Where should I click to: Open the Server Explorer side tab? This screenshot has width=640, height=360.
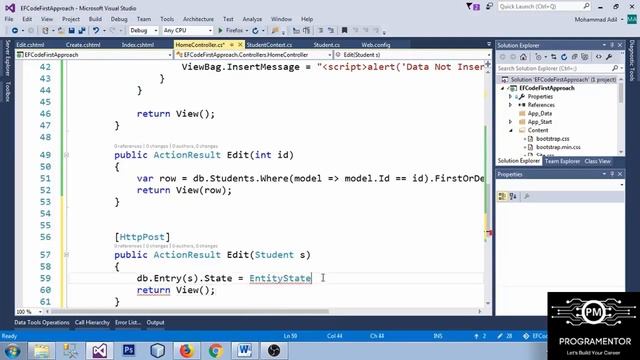coord(7,58)
